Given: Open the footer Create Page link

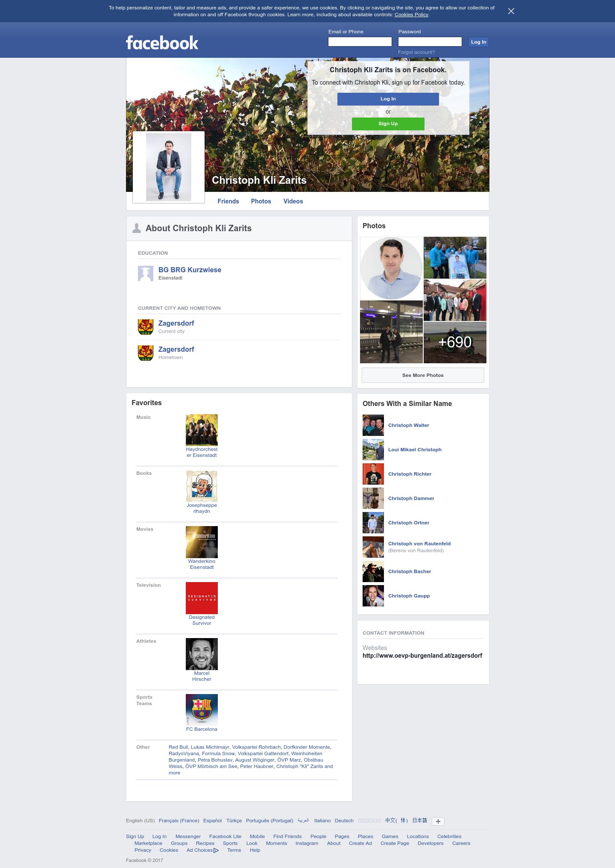Looking at the screenshot, I should 395,843.
